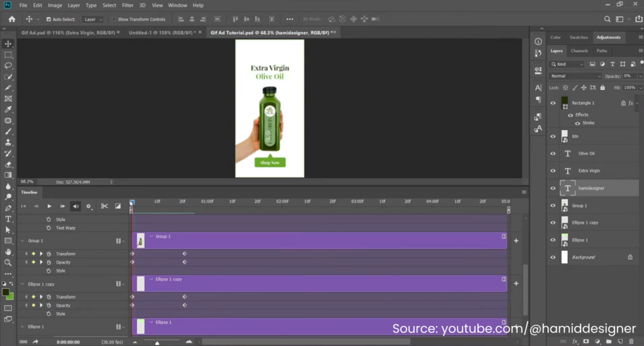Click Opacity keyframe on Group 1 track
The height and width of the screenshot is (346, 644).
[x=184, y=262]
